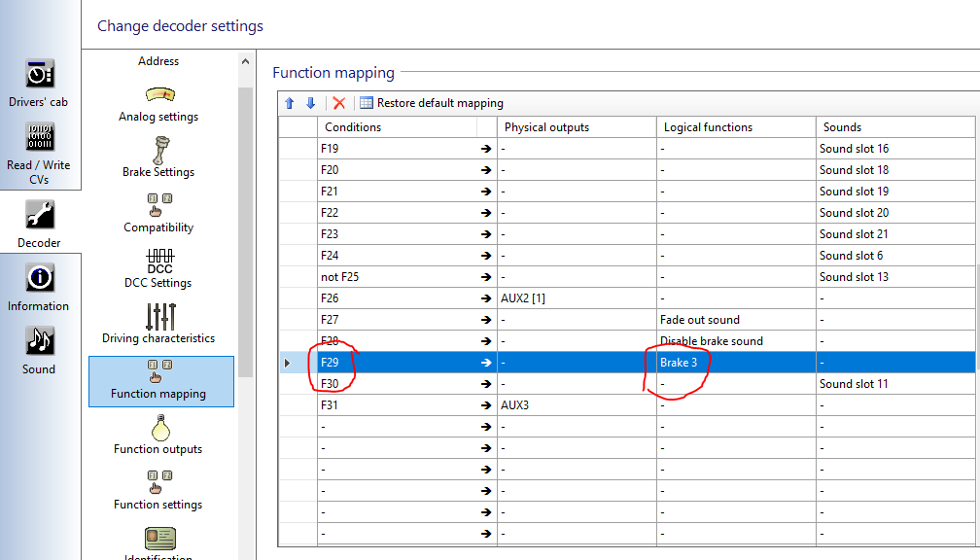Viewport: 980px width, 560px height.
Task: Open Address item in settings list
Action: (x=158, y=61)
